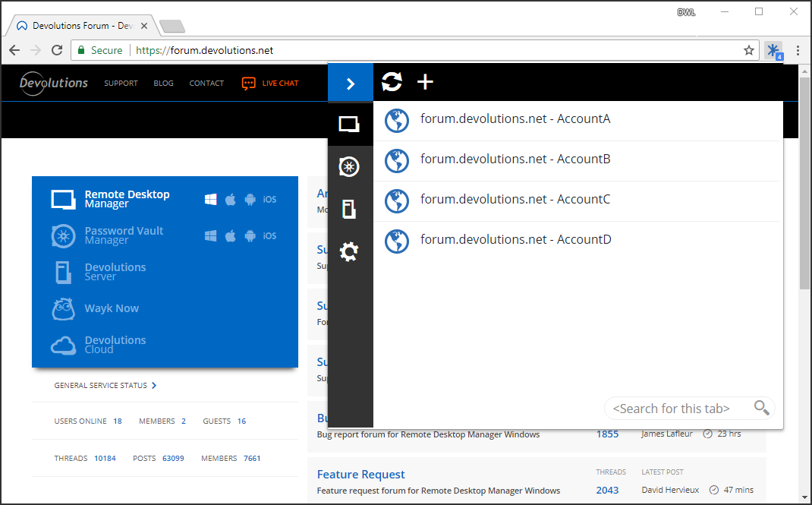Click iOS label in Password Vault Manager row

(269, 235)
